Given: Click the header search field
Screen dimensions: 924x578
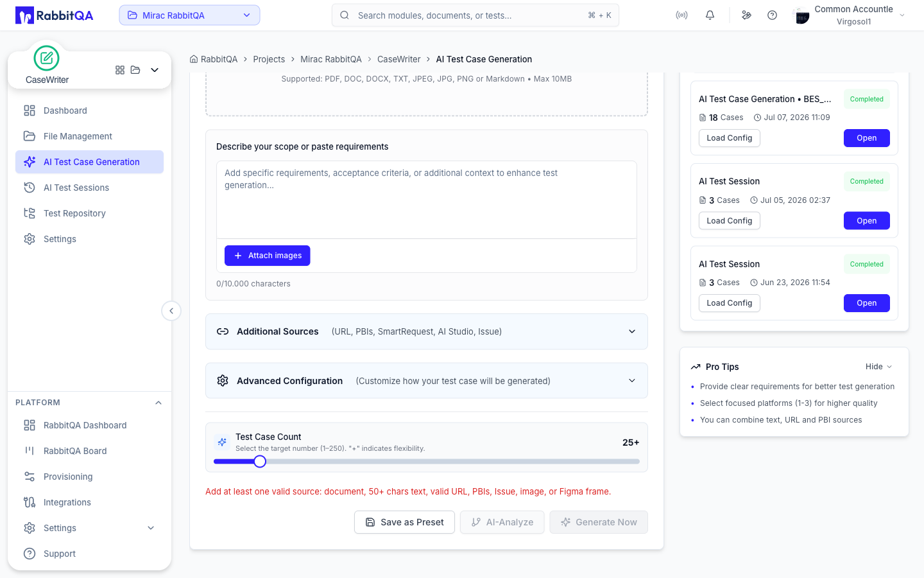Looking at the screenshot, I should click(x=475, y=15).
